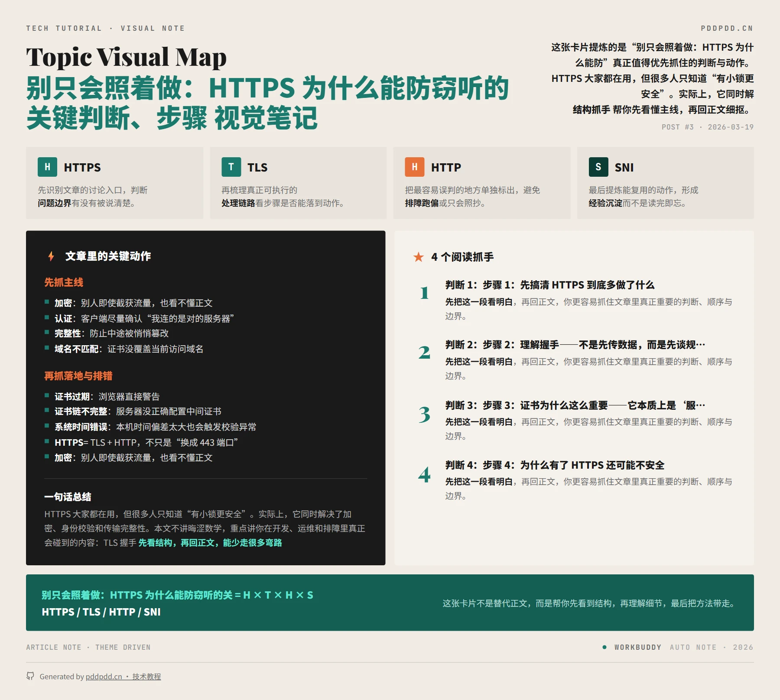
Task: Click the green HTTPS card icon
Action: [47, 167]
